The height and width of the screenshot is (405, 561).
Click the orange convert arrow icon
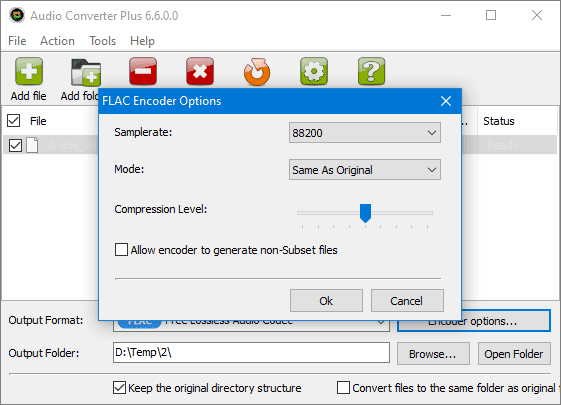point(257,72)
